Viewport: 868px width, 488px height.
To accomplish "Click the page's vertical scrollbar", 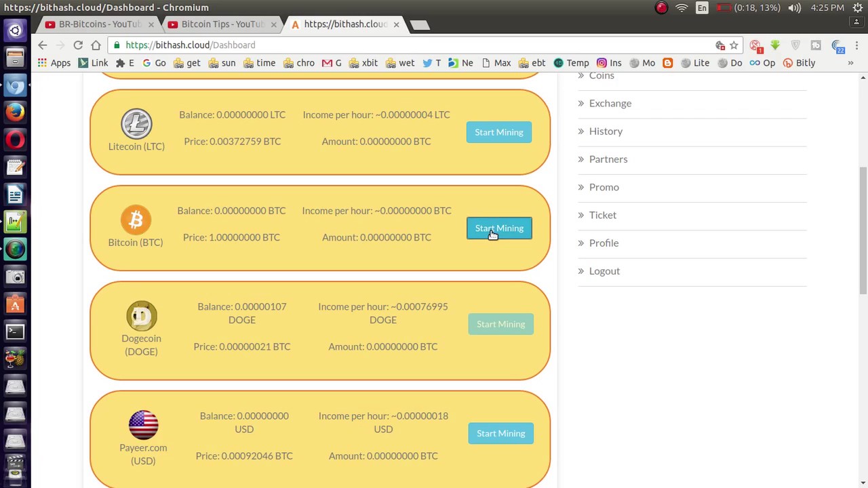I will click(x=863, y=230).
